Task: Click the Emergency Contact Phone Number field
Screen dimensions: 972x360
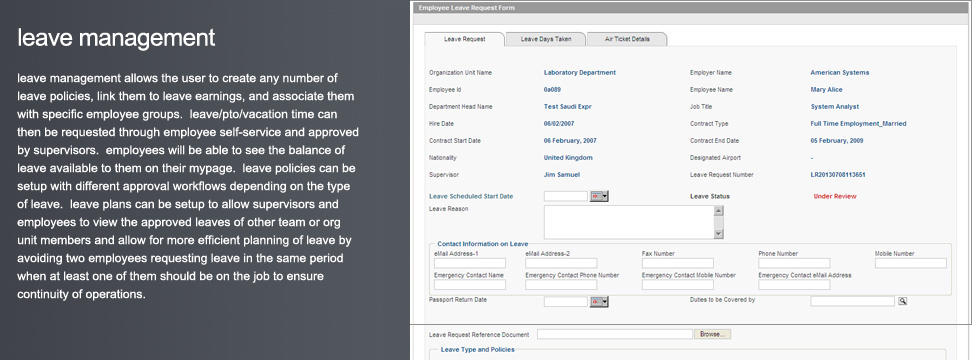Action: pyautogui.click(x=561, y=285)
